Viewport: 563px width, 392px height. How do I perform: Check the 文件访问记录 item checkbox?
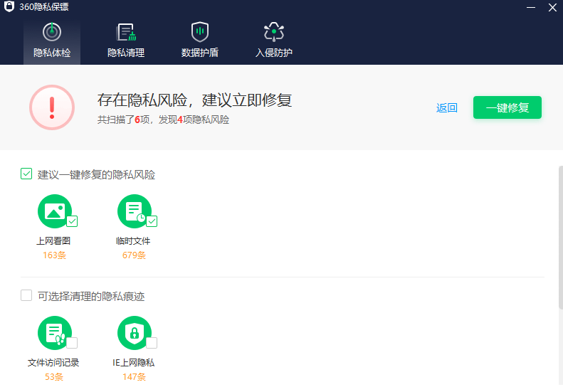pos(72,343)
